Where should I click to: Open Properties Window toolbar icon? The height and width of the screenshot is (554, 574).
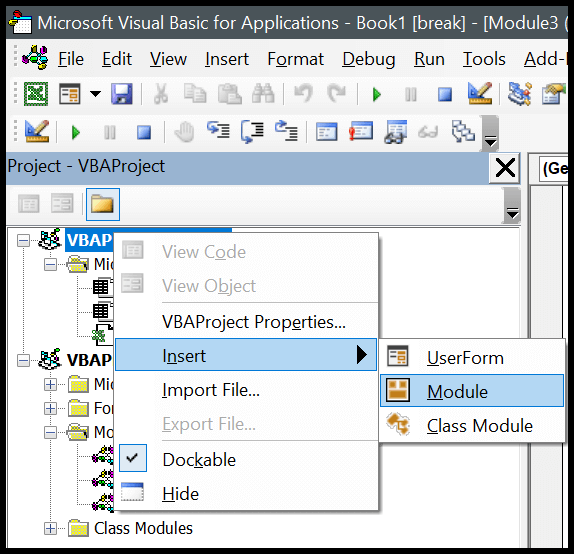point(554,94)
